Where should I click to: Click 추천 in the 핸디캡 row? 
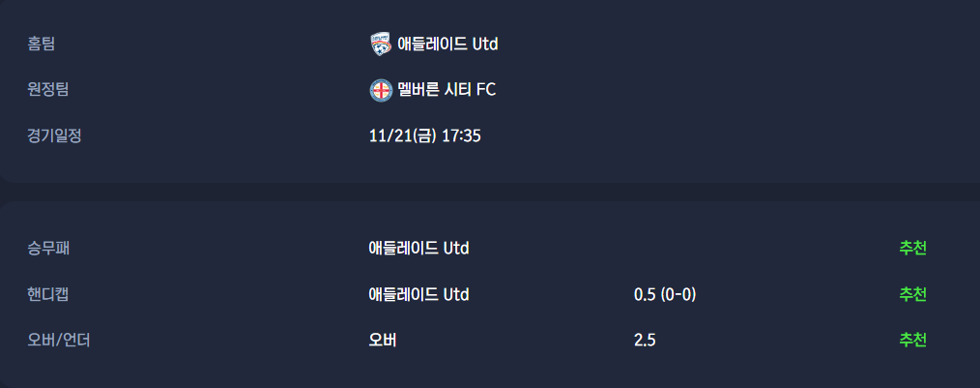tap(912, 294)
